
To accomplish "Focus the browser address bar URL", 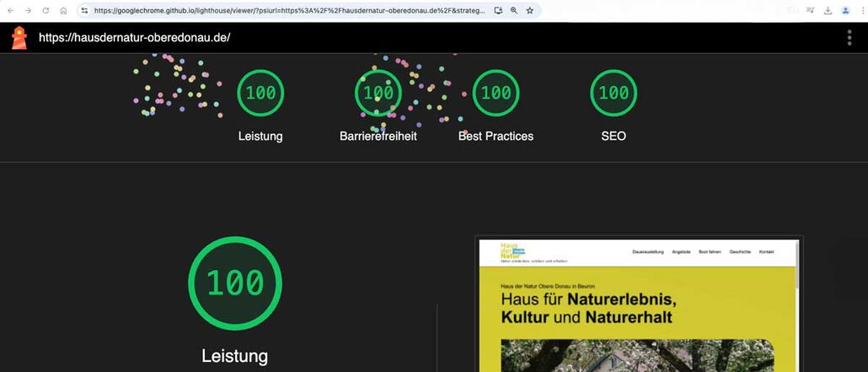I will click(287, 11).
